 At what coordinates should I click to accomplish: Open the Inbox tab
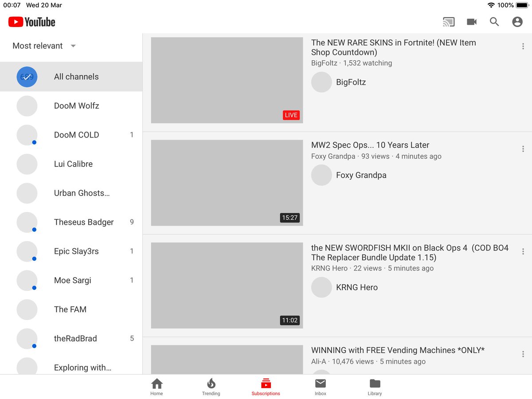click(320, 387)
